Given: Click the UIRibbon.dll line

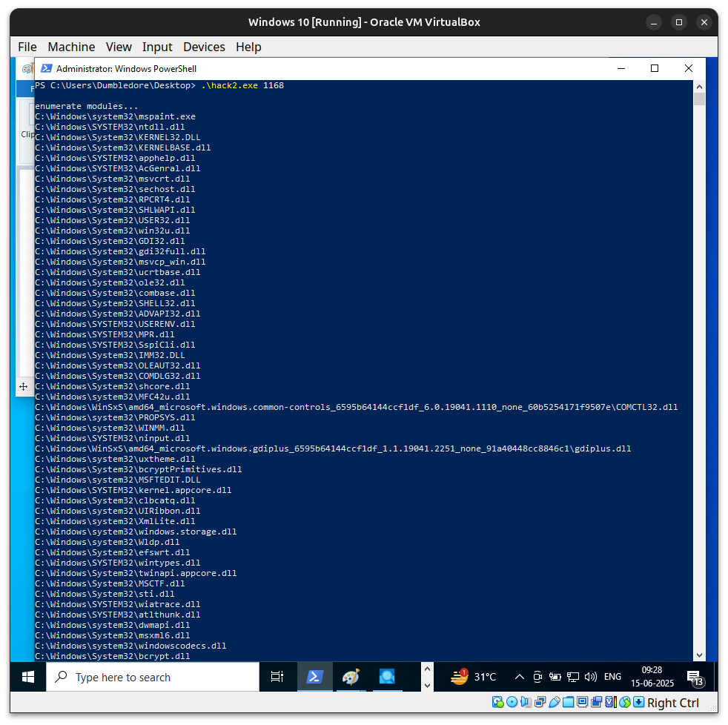Looking at the screenshot, I should tap(117, 511).
